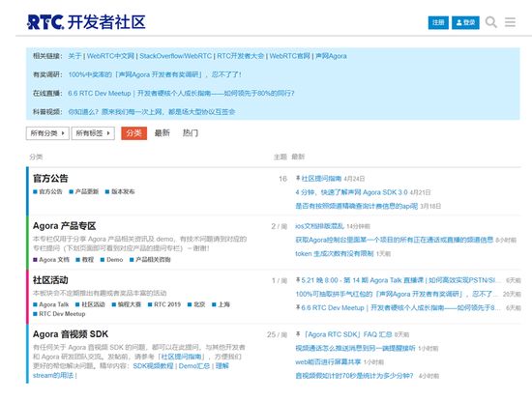
Task: Click the 北京 subcategory tag
Action: pos(196,304)
